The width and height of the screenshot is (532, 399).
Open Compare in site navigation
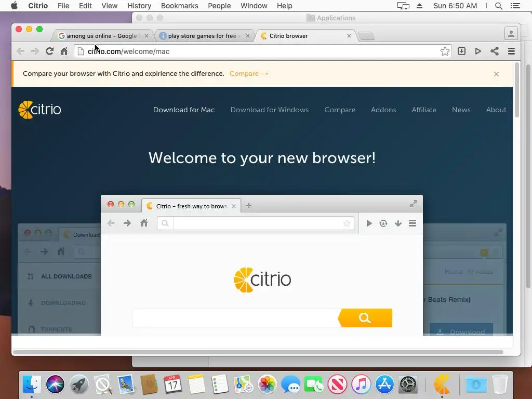[340, 110]
